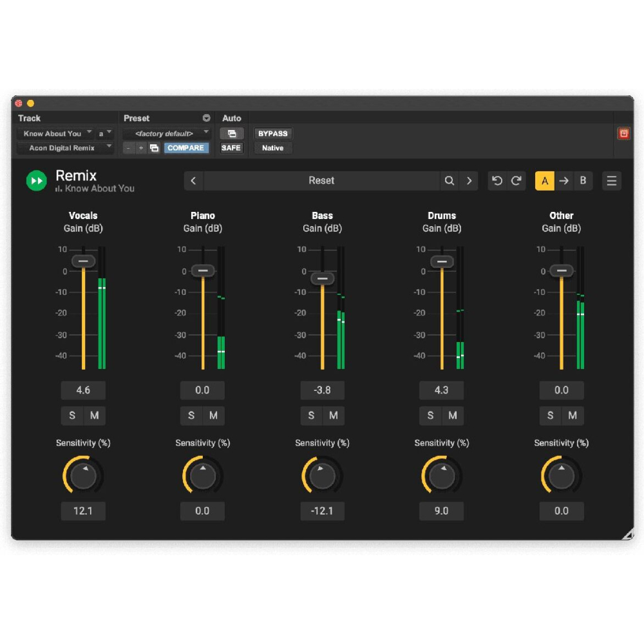Go to the next preset arrow

tap(469, 181)
